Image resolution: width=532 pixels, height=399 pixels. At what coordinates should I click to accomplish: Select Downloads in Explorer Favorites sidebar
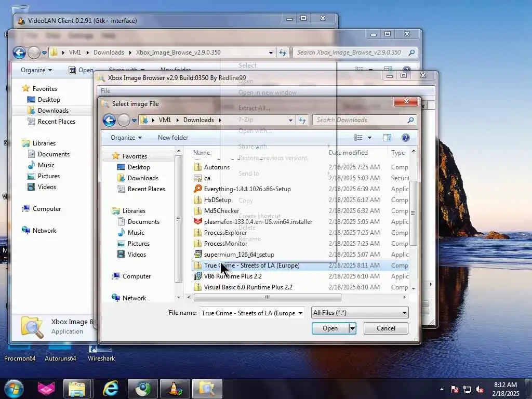pyautogui.click(x=53, y=111)
